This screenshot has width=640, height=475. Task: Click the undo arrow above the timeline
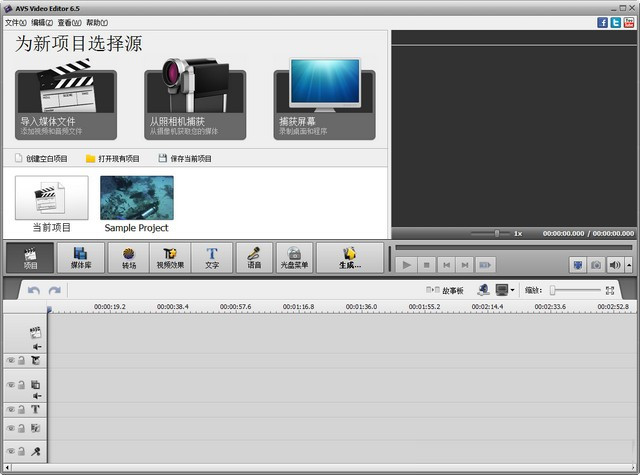[x=34, y=290]
